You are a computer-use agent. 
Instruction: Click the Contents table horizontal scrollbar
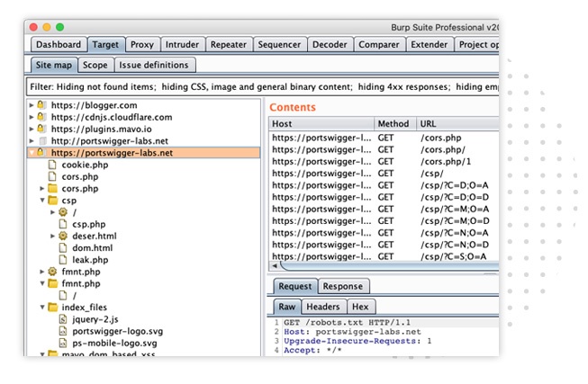click(x=378, y=267)
